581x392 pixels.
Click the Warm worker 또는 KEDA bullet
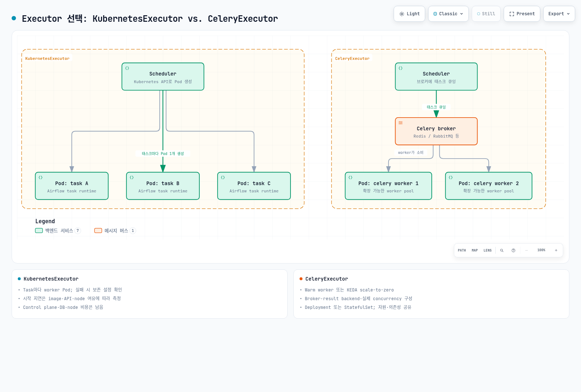tap(349, 290)
